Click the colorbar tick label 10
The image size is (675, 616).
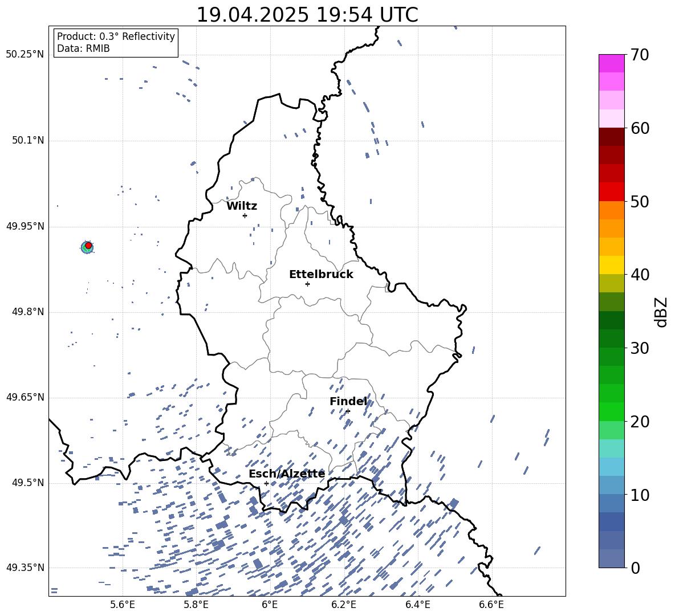click(x=640, y=495)
